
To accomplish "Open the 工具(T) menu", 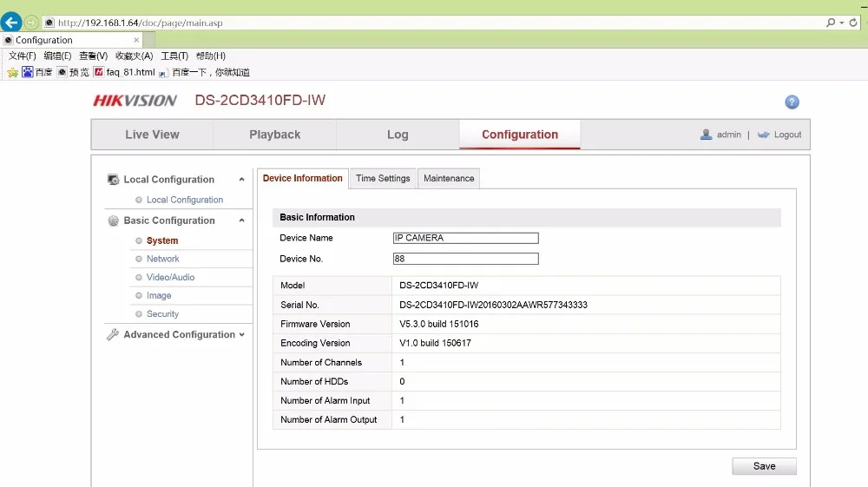I will click(x=174, y=56).
